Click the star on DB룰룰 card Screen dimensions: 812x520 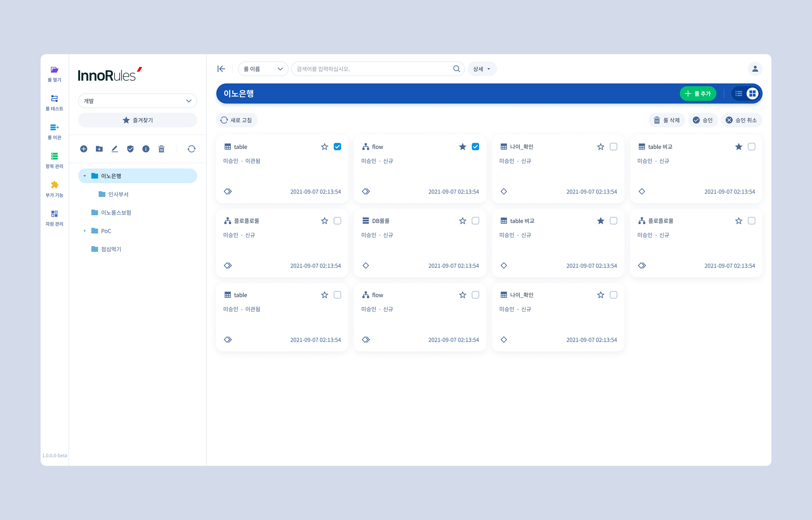click(x=463, y=221)
